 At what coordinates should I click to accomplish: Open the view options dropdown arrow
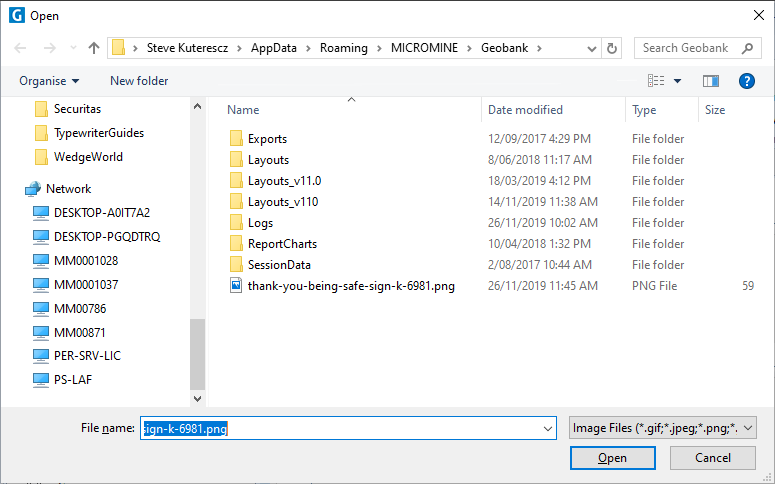[678, 81]
